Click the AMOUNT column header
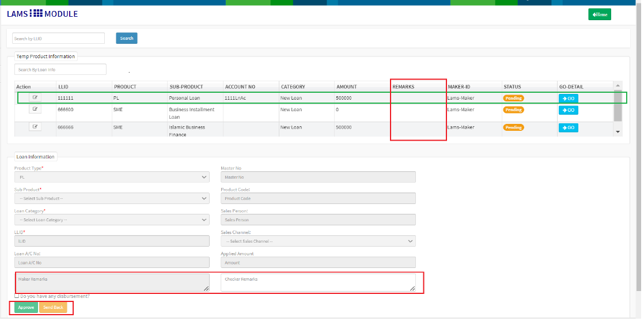 346,86
